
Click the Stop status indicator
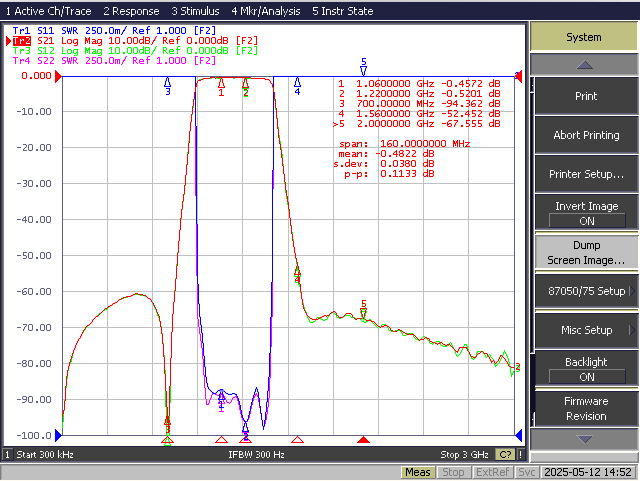tap(453, 472)
